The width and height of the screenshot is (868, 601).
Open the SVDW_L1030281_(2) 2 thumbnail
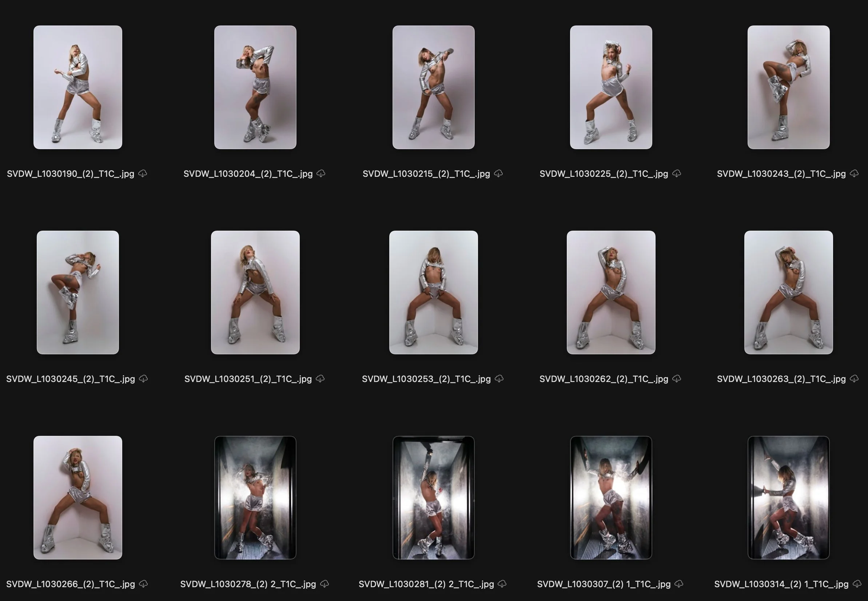pyautogui.click(x=433, y=497)
